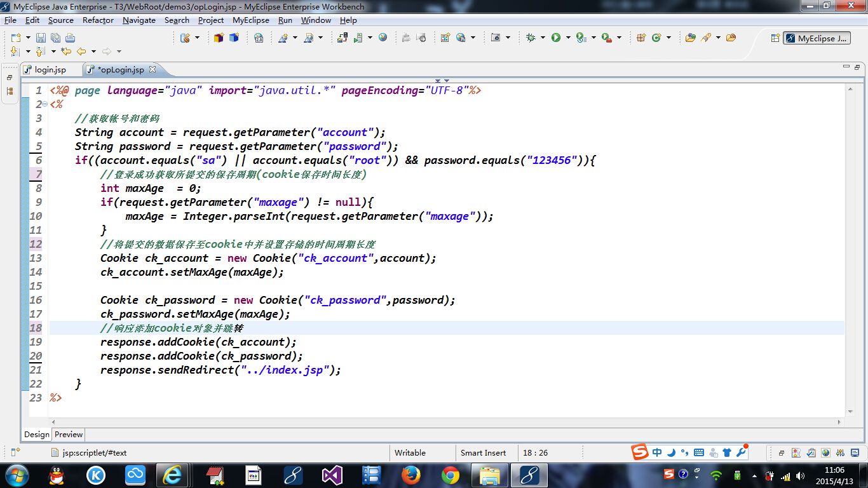
Task: Click the camera snapshot icon
Action: tap(496, 38)
